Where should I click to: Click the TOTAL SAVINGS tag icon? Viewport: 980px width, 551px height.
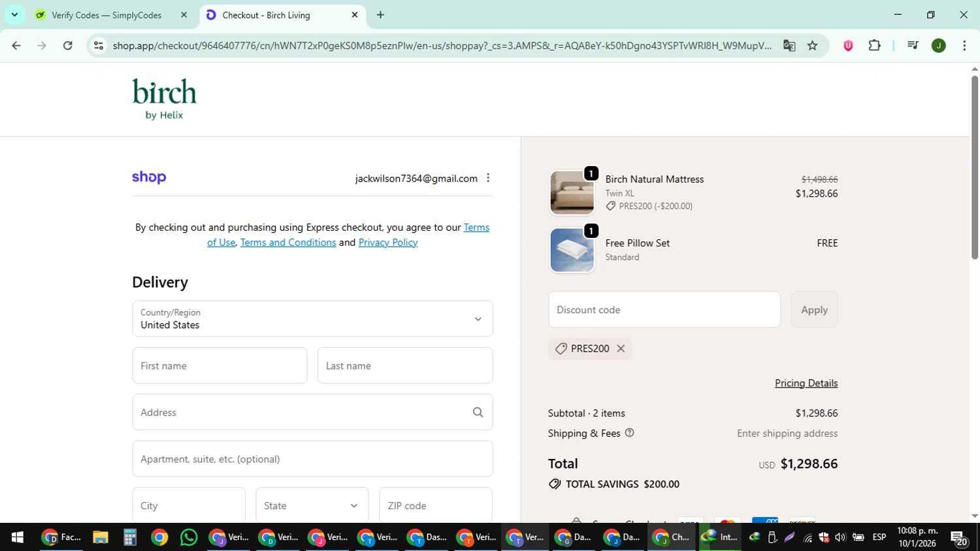click(x=555, y=484)
